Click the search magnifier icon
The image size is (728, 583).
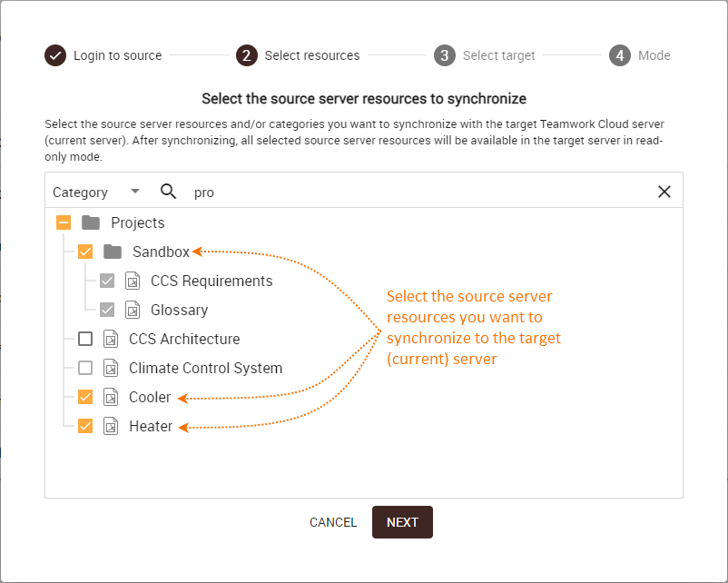coord(168,192)
